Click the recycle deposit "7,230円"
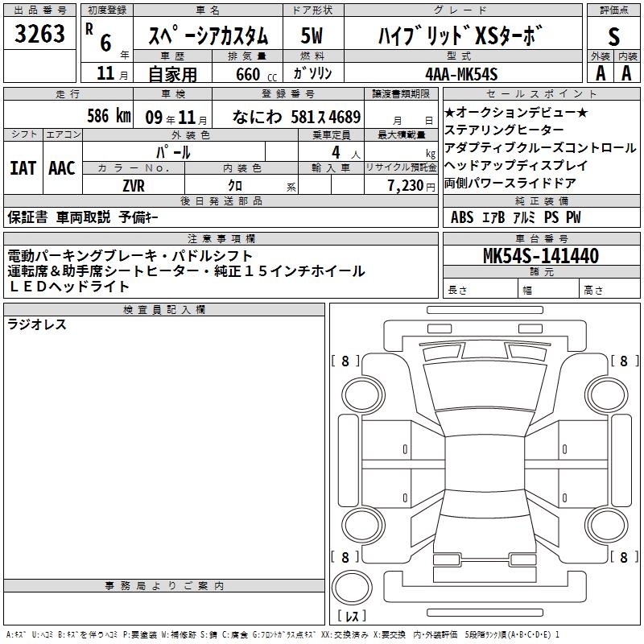 point(411,186)
